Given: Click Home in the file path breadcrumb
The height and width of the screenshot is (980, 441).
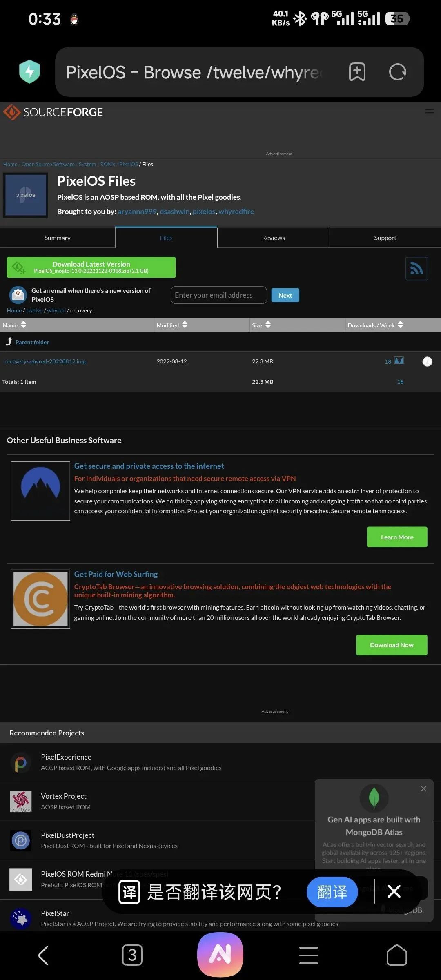Looking at the screenshot, I should coord(14,310).
